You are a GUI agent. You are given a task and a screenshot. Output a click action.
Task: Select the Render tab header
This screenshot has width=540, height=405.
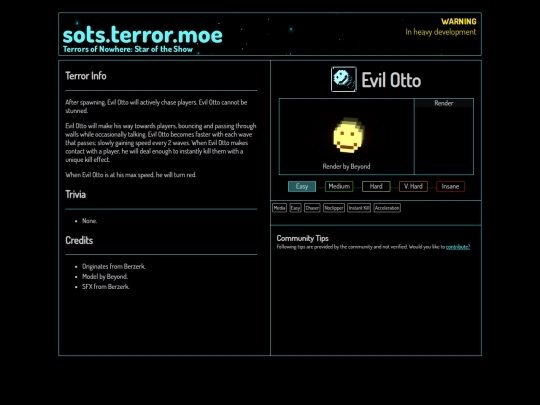click(x=444, y=103)
